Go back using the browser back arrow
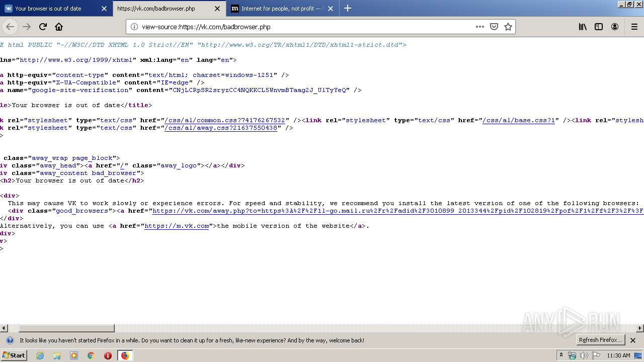 (x=10, y=27)
